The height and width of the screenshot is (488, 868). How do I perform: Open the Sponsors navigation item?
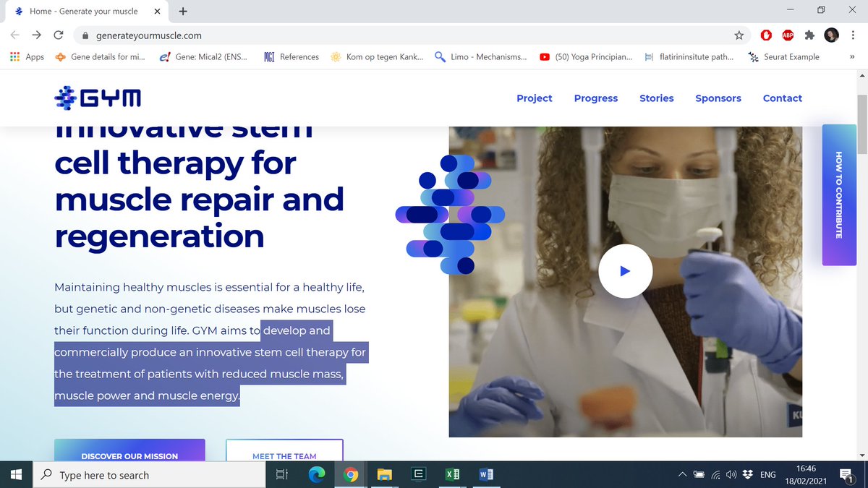[718, 98]
